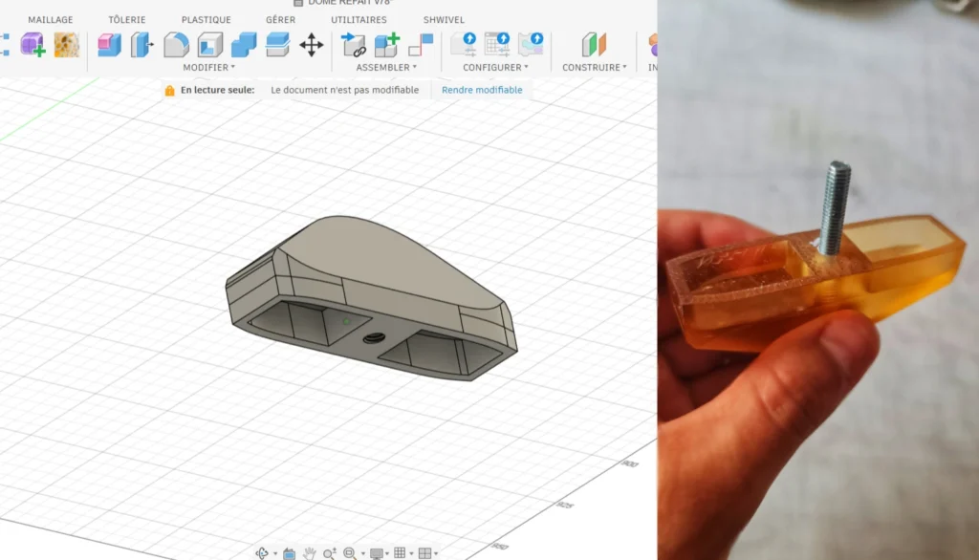Switch to the UTILITAIRES tab
The width and height of the screenshot is (979, 560).
359,20
